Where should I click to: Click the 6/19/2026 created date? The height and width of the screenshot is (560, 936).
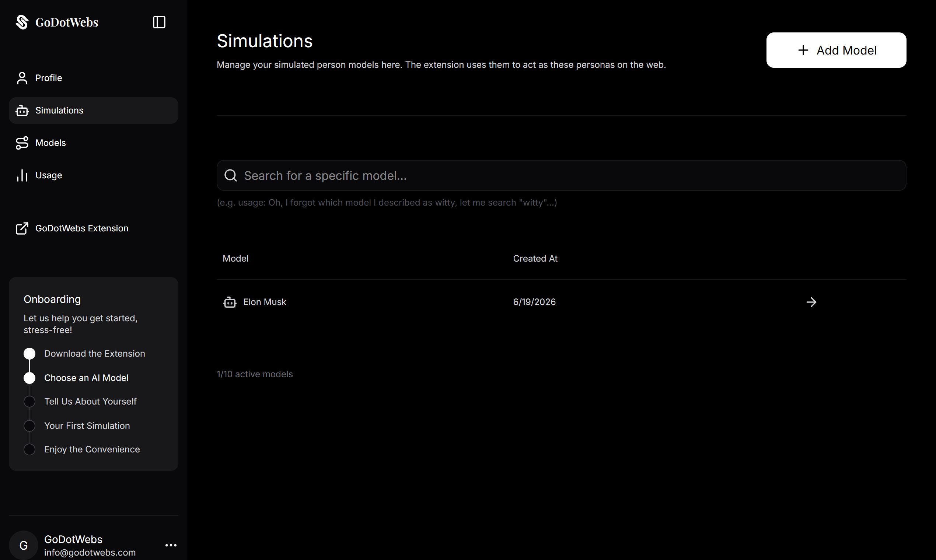tap(534, 302)
